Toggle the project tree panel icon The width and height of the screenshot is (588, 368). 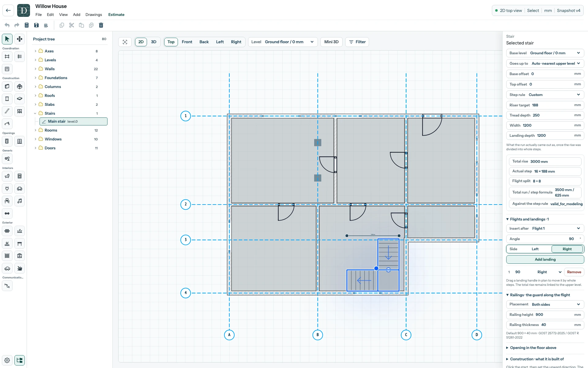point(20,360)
